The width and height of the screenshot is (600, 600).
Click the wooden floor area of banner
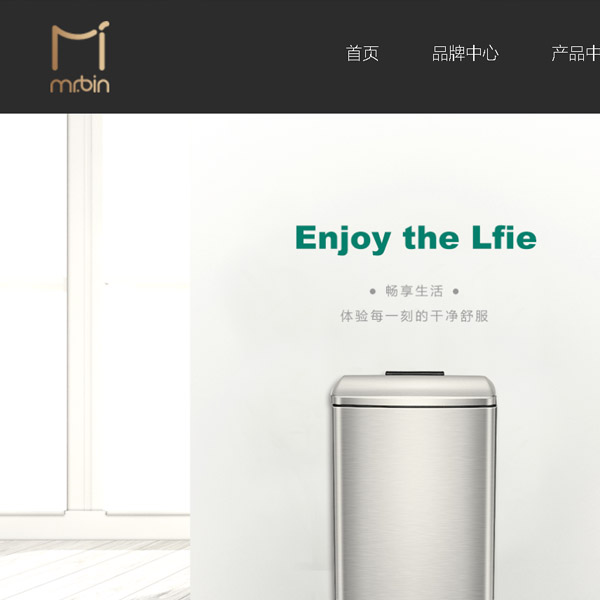(95, 570)
